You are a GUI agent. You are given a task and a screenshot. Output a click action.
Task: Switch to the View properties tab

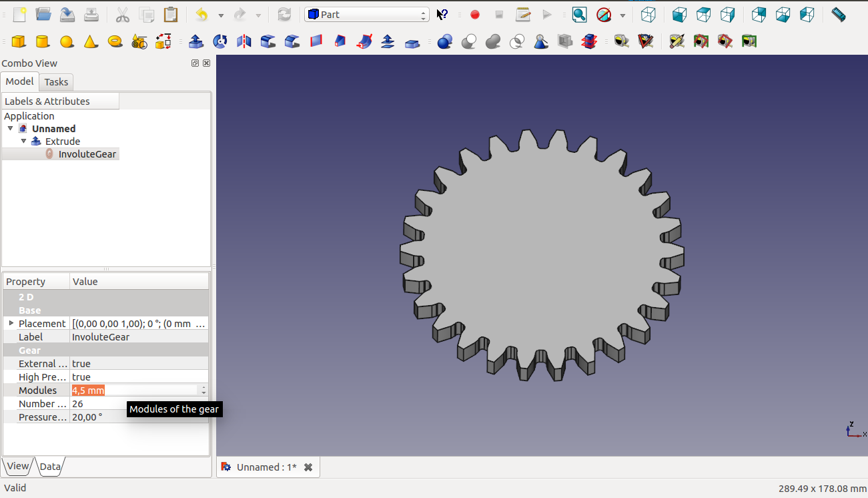click(18, 467)
